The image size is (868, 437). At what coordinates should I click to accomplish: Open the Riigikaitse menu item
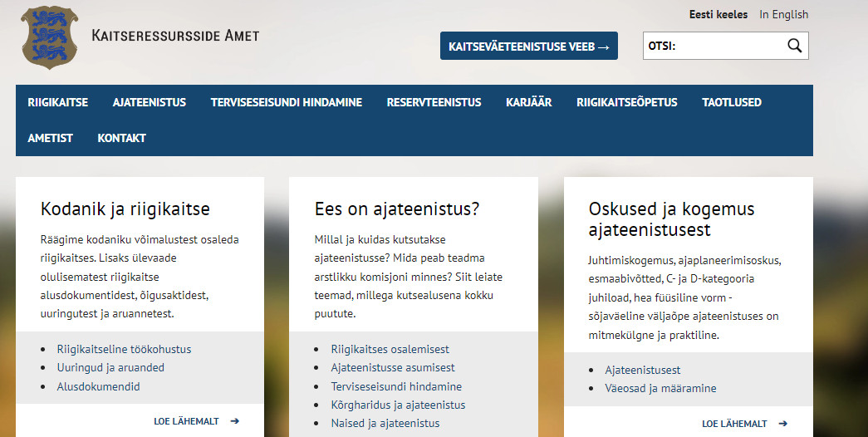[x=57, y=102]
